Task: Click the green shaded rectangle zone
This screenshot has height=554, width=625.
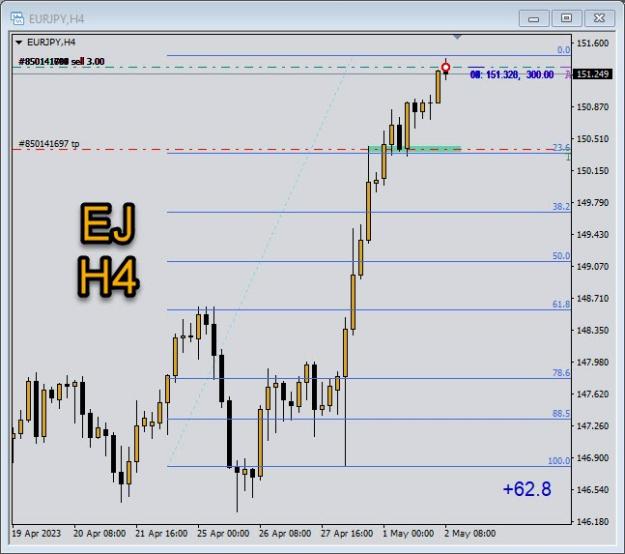Action: pos(415,149)
